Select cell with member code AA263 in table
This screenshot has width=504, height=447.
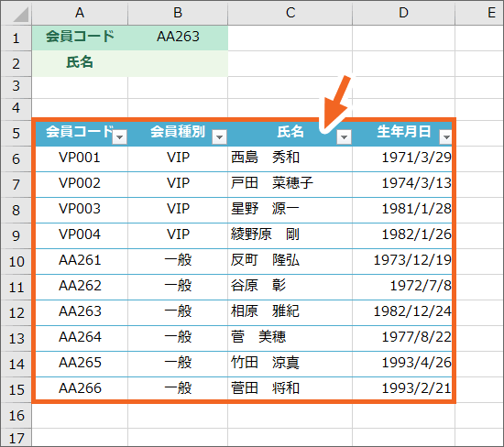[80, 311]
